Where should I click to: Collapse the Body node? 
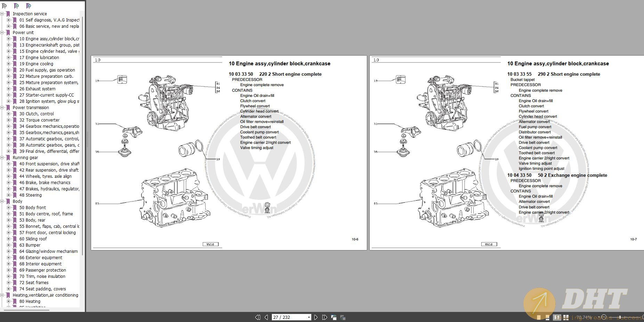(2, 201)
